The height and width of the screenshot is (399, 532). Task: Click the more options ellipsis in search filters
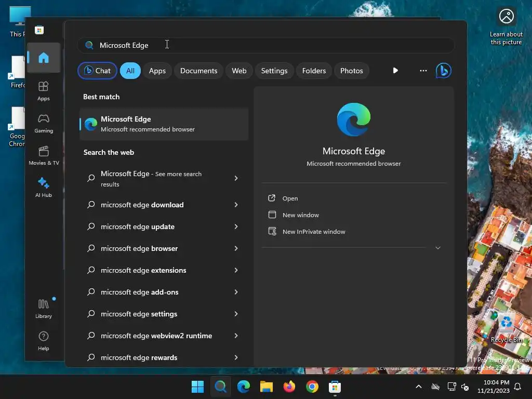click(x=423, y=71)
